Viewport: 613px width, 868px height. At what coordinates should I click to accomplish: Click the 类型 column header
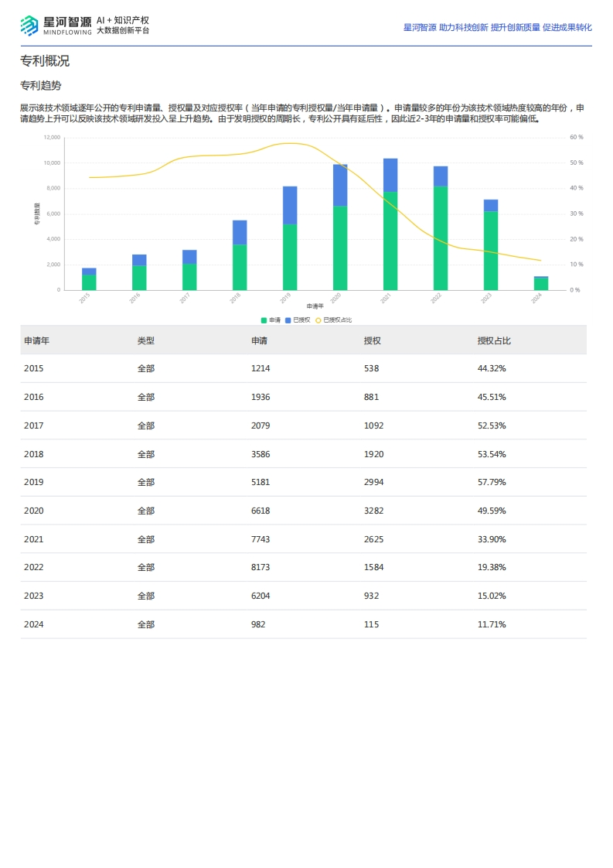click(x=146, y=340)
